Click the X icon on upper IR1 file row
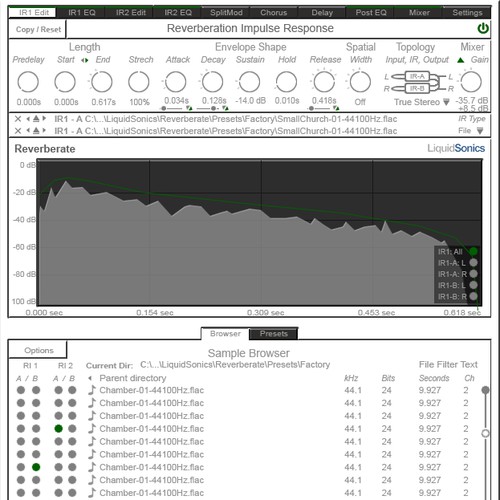 coord(18,119)
